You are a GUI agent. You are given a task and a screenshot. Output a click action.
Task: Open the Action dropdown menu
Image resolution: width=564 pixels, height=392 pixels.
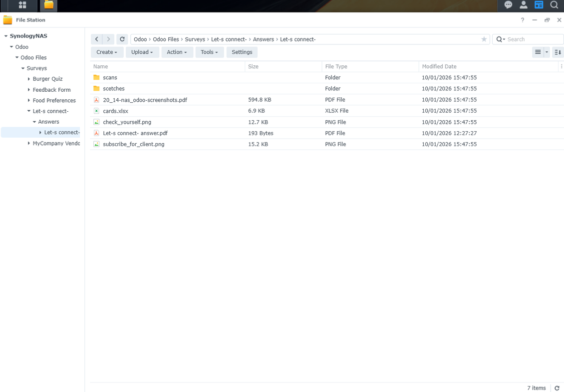pos(177,52)
